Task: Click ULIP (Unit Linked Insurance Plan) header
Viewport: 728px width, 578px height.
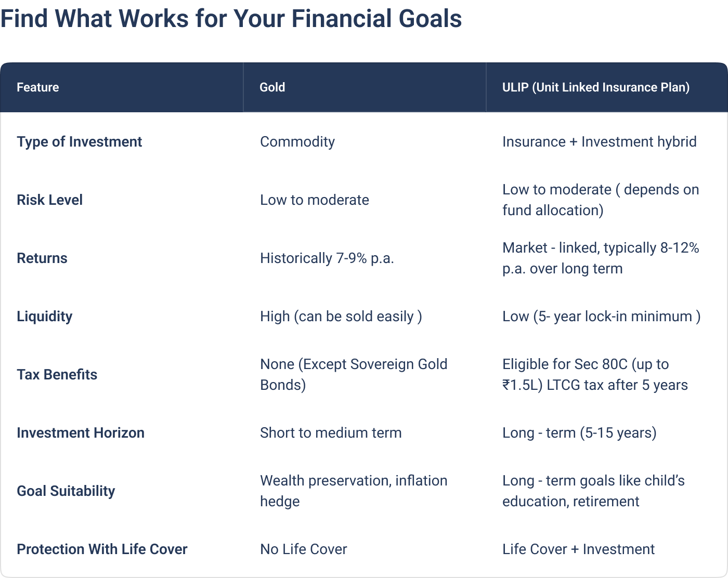Action: pyautogui.click(x=596, y=87)
